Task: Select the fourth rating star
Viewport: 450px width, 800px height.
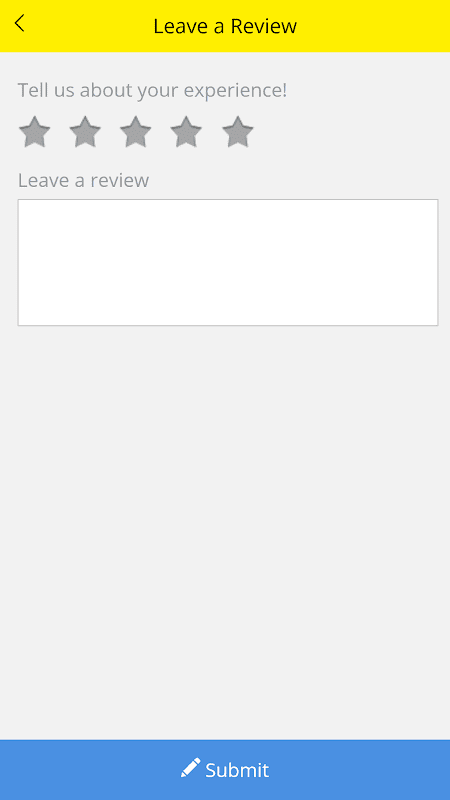Action: click(186, 132)
